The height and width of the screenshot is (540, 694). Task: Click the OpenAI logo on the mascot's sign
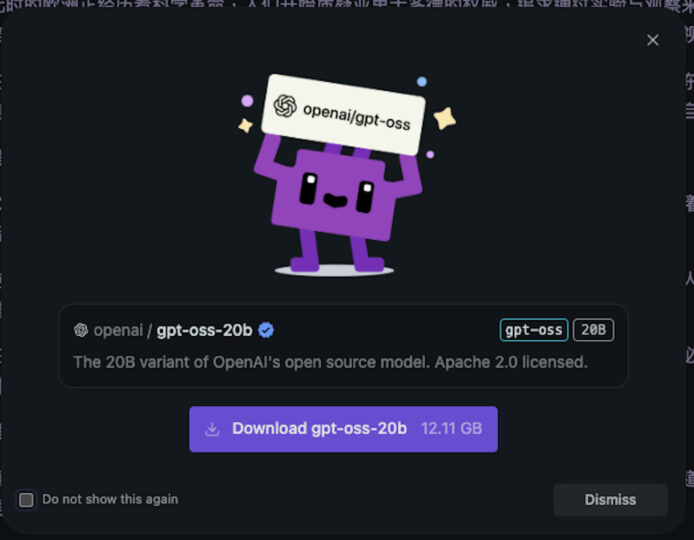coord(285,105)
